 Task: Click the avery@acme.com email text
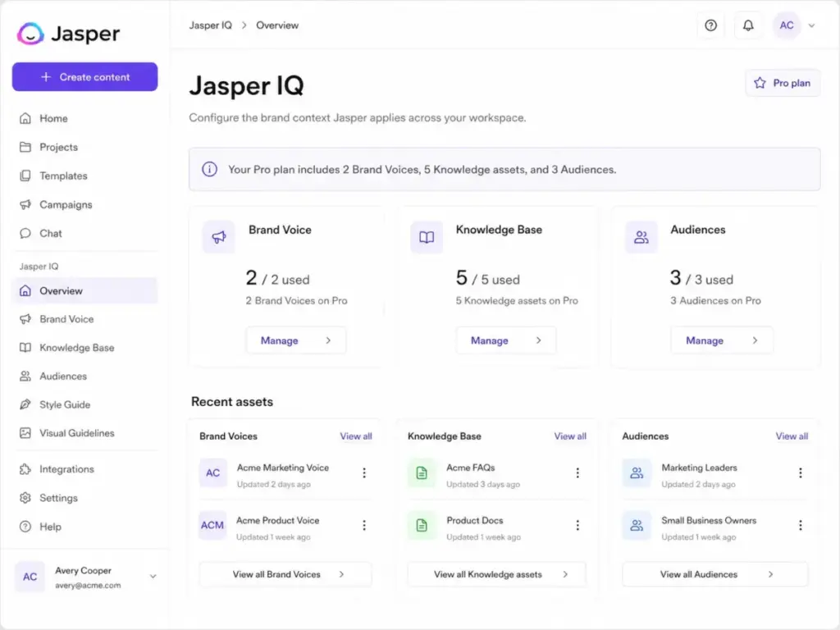tap(88, 586)
